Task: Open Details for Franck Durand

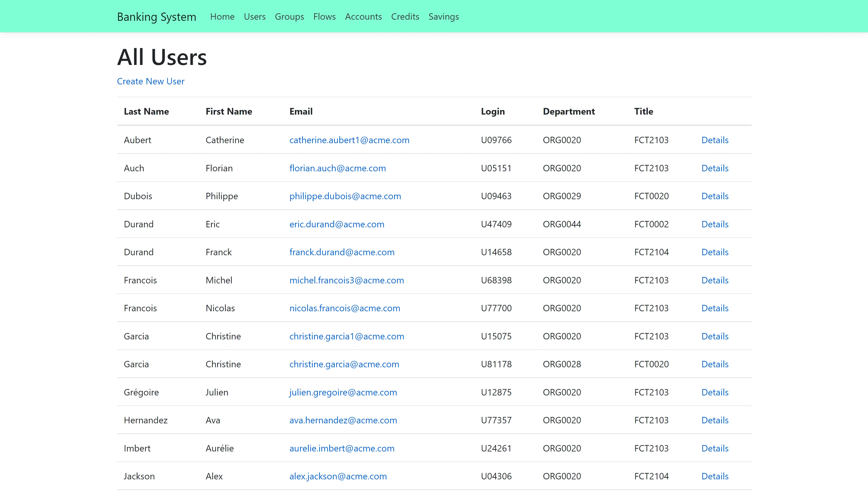Action: click(x=715, y=252)
